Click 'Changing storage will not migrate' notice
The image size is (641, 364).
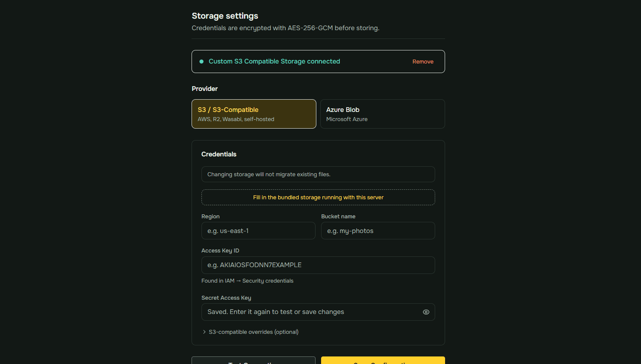point(318,174)
